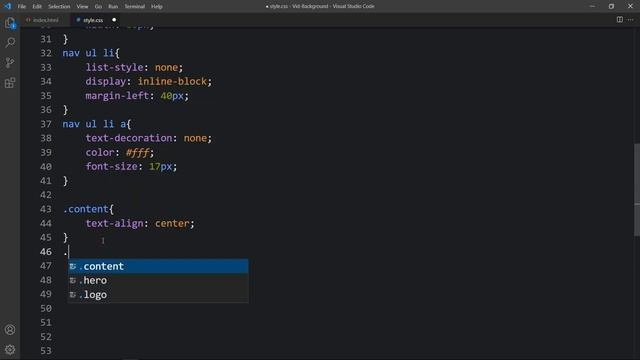Click the 'inline-block' value on line 34
This screenshot has height=360, width=640.
pyautogui.click(x=172, y=82)
